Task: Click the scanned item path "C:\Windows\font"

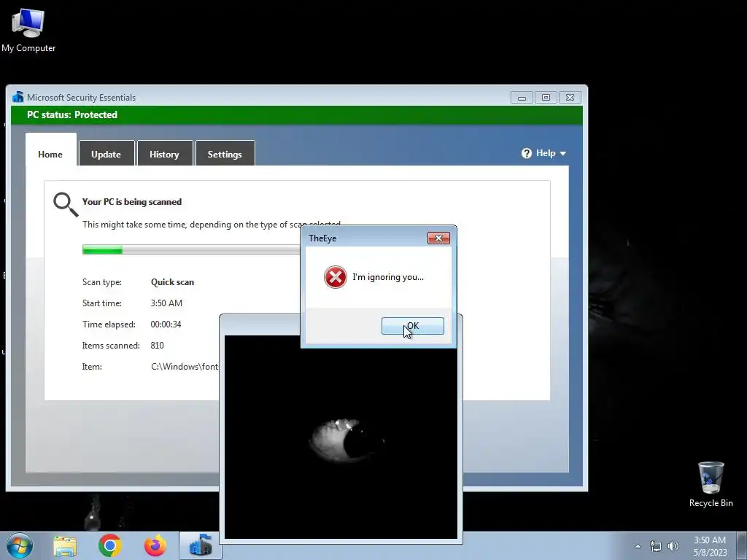Action: pyautogui.click(x=185, y=367)
